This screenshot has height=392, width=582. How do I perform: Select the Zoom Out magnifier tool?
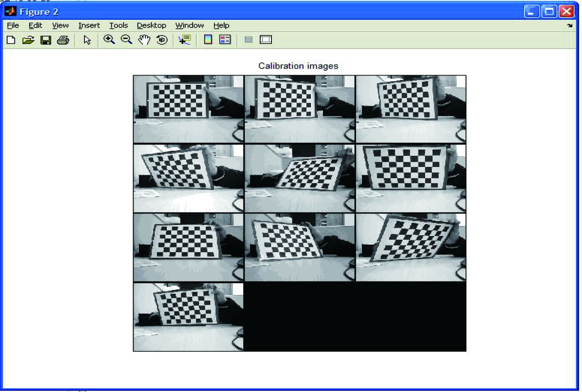(x=127, y=40)
